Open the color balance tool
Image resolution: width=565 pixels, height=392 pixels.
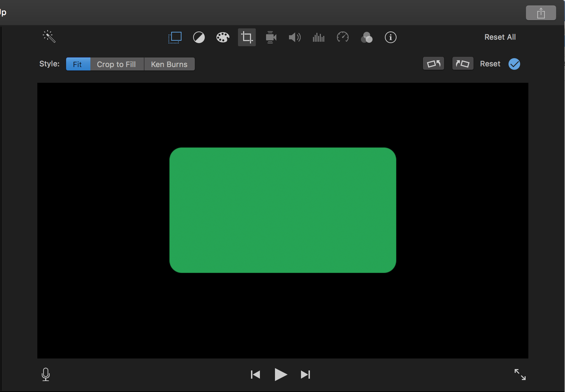199,37
